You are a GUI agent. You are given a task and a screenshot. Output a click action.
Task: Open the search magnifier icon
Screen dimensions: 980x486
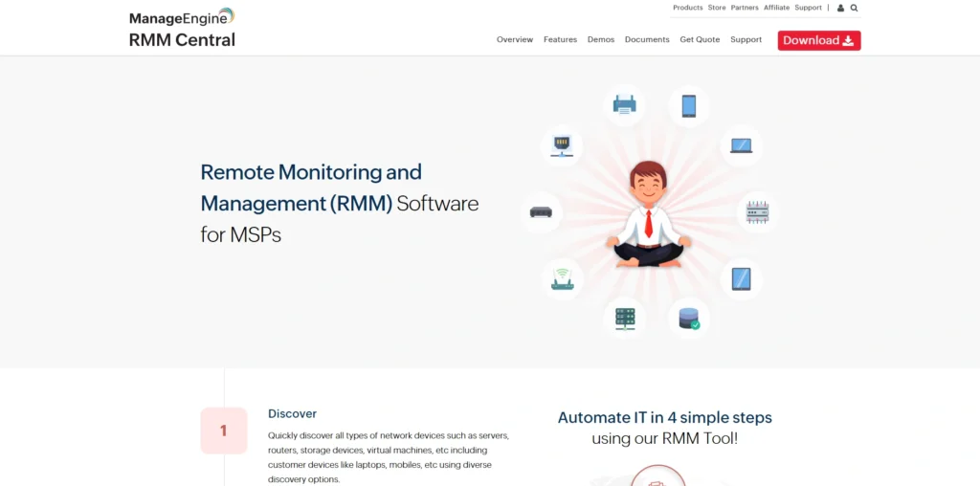coord(855,8)
